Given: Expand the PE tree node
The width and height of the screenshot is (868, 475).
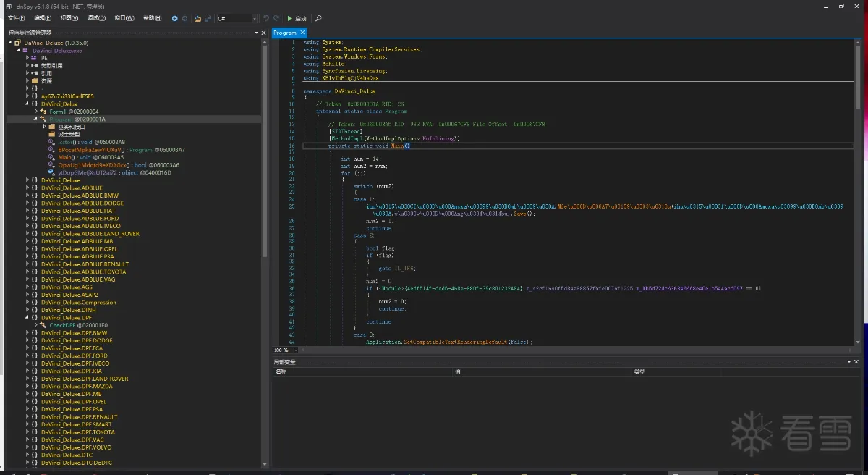Looking at the screenshot, I should (27, 58).
